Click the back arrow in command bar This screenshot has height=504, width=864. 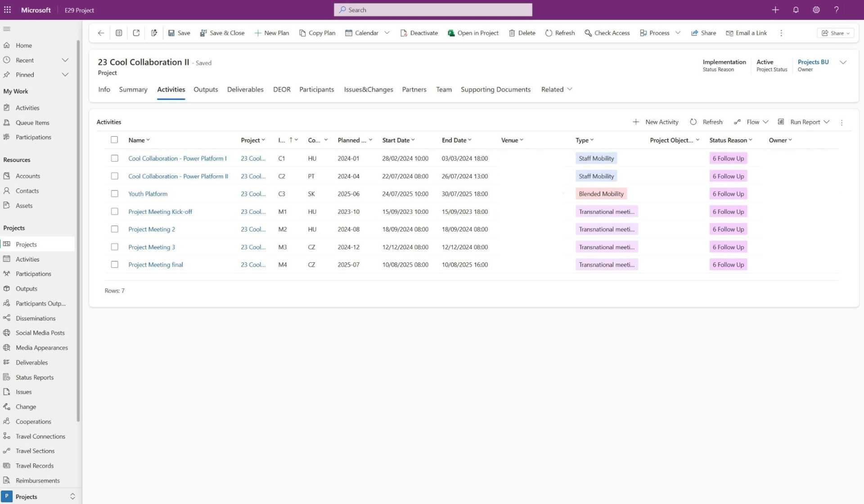click(x=101, y=33)
